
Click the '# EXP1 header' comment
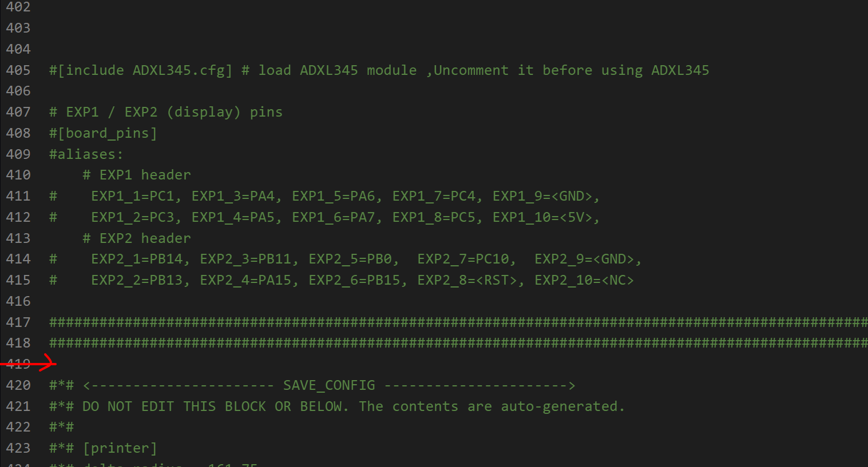(x=137, y=175)
